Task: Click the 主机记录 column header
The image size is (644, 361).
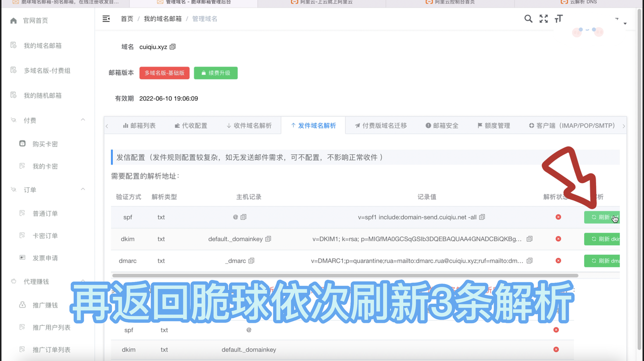Action: click(249, 197)
